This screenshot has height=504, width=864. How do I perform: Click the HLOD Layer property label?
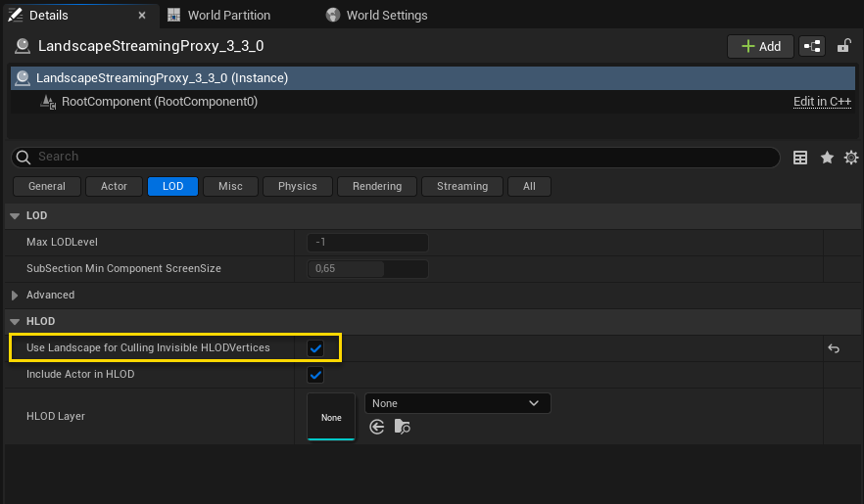pos(56,417)
